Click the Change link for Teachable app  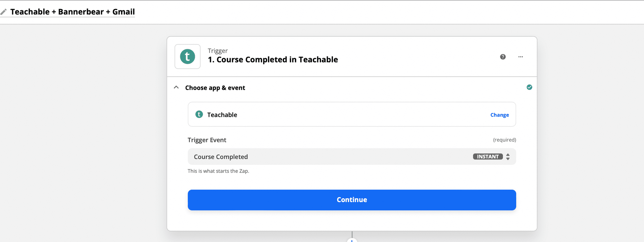point(499,115)
